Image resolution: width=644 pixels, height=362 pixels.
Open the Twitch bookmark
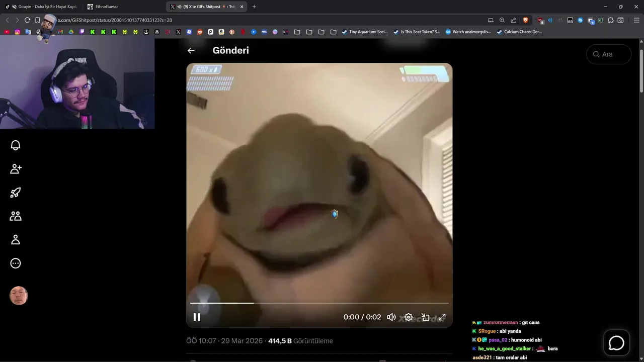coord(82,32)
